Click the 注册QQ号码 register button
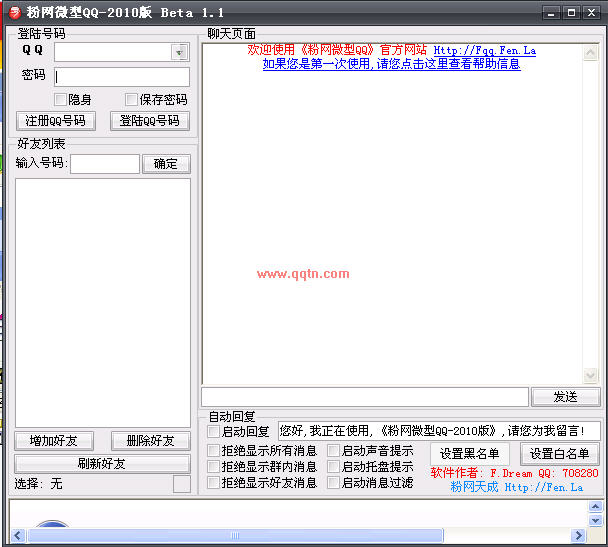 coord(56,121)
